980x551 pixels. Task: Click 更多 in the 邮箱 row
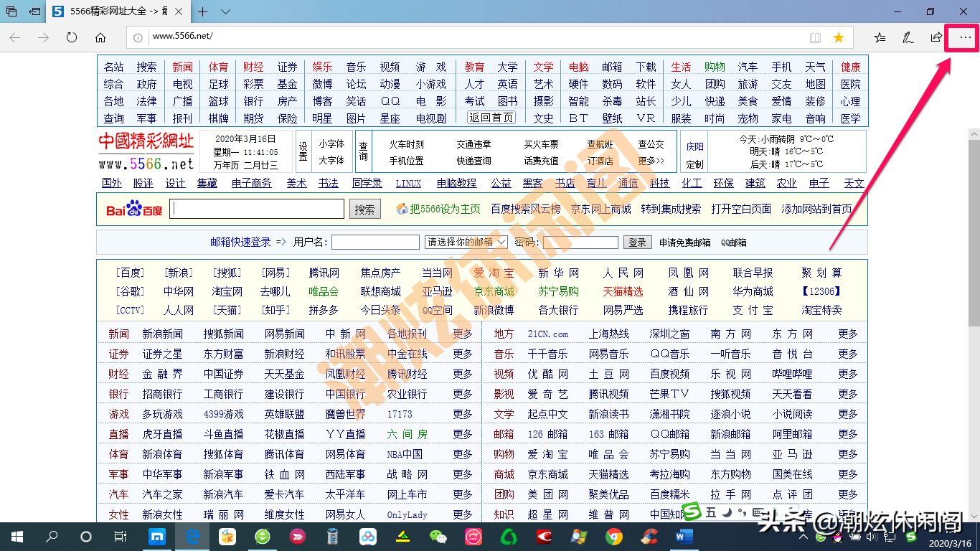pos(848,434)
